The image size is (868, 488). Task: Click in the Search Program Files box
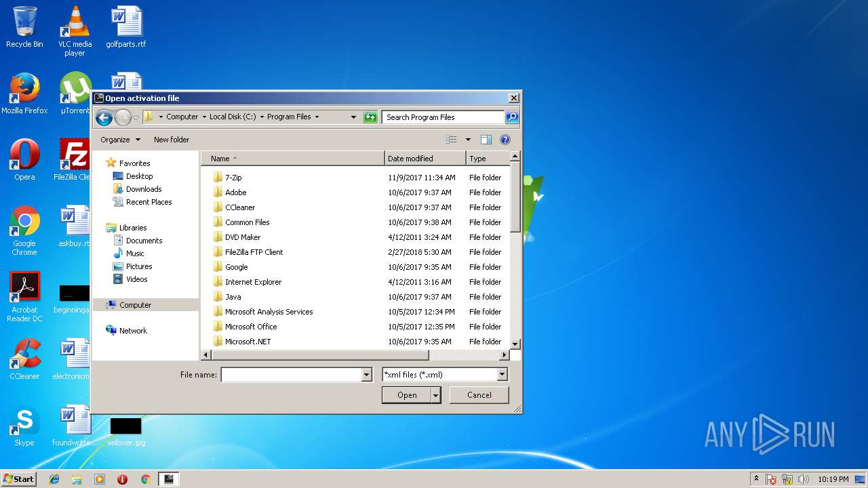click(443, 117)
